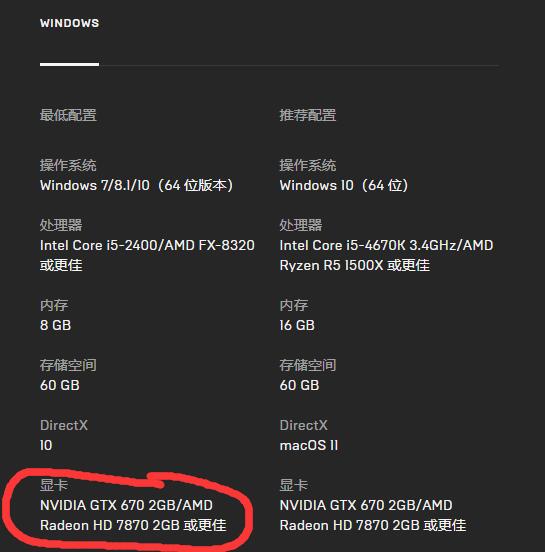The width and height of the screenshot is (545, 552).
Task: Click the recommended Radeon HD 7870 2GB line
Action: point(372,525)
